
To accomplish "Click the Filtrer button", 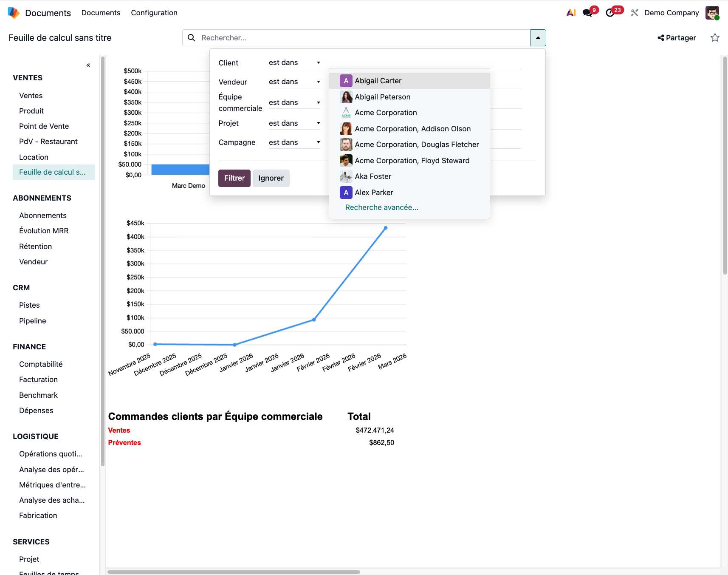I will 234,178.
